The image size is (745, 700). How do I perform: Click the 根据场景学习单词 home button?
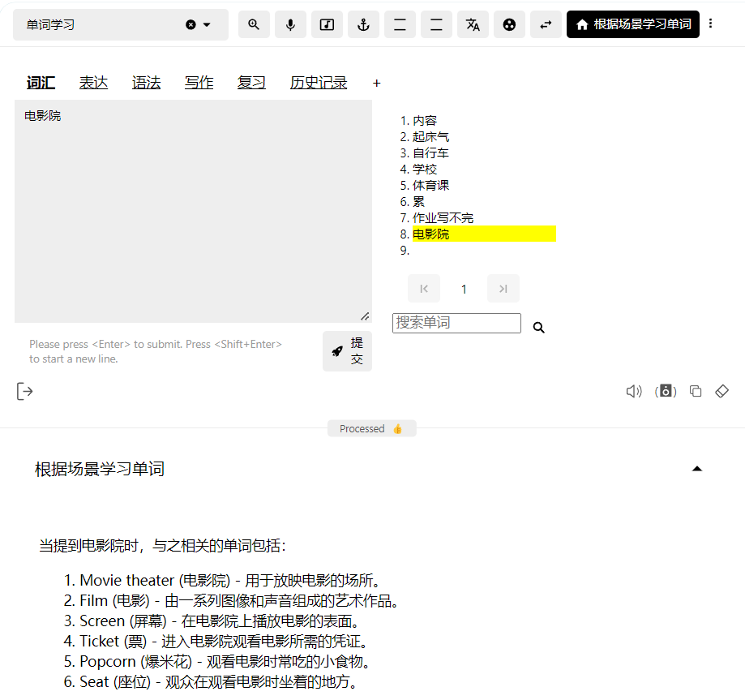pos(633,24)
